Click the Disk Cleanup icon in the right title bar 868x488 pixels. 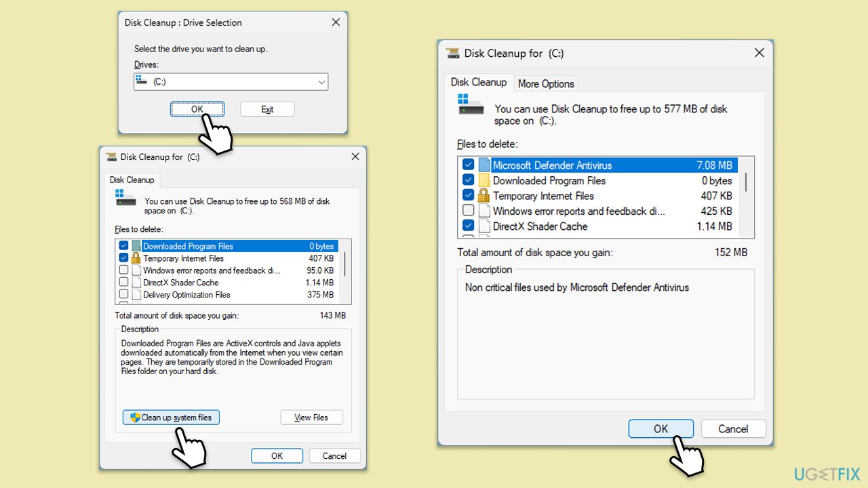[452, 52]
